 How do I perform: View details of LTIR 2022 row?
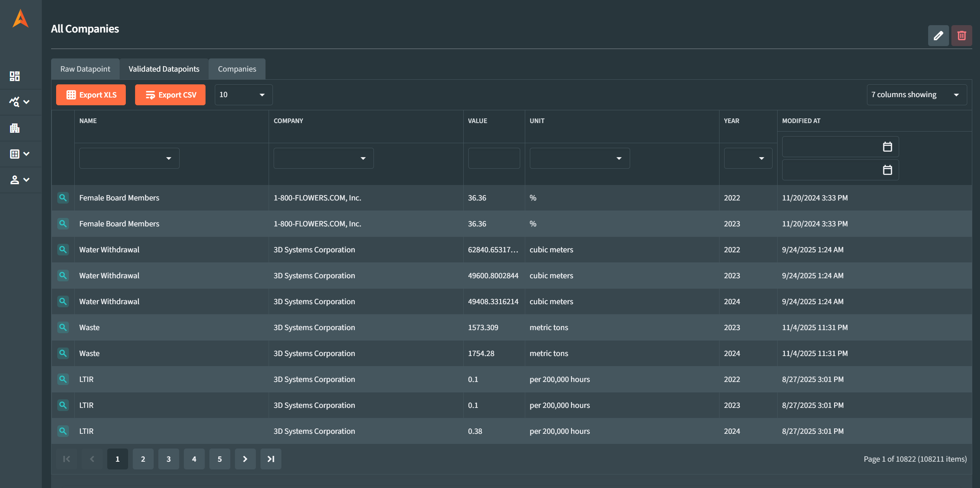tap(63, 379)
